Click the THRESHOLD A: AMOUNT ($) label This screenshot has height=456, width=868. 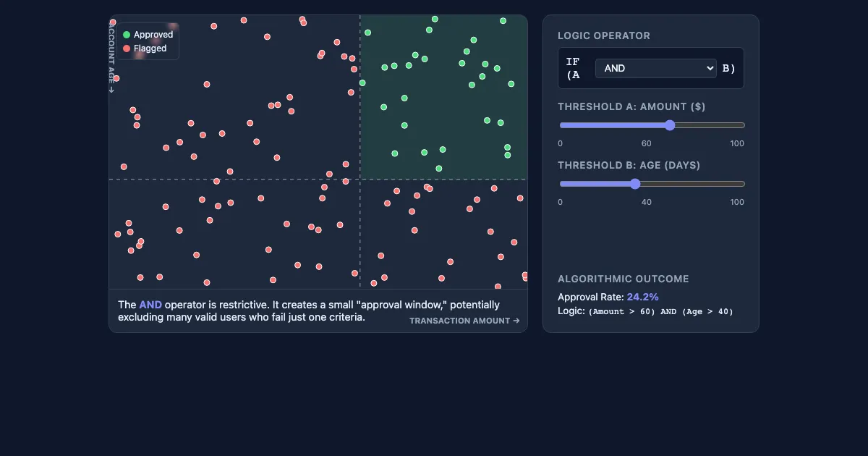click(631, 106)
